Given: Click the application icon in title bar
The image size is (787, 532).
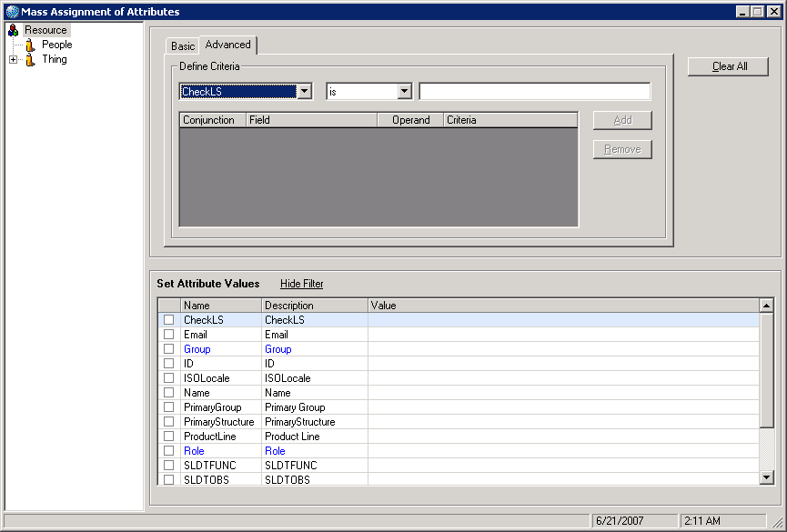Looking at the screenshot, I should click(x=13, y=12).
